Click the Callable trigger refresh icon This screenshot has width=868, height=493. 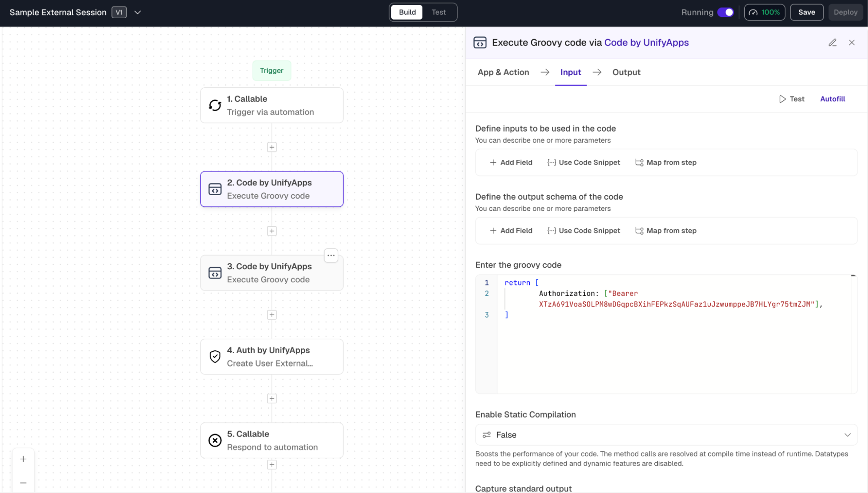(x=215, y=105)
